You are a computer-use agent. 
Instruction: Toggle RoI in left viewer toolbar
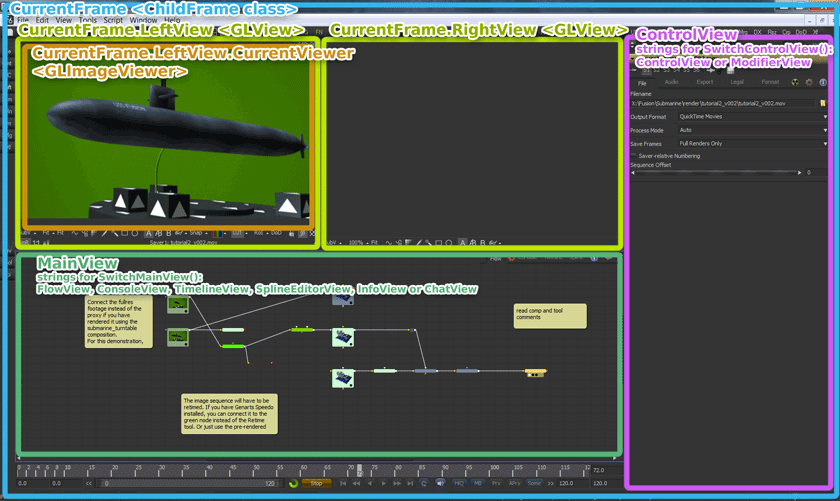point(258,233)
